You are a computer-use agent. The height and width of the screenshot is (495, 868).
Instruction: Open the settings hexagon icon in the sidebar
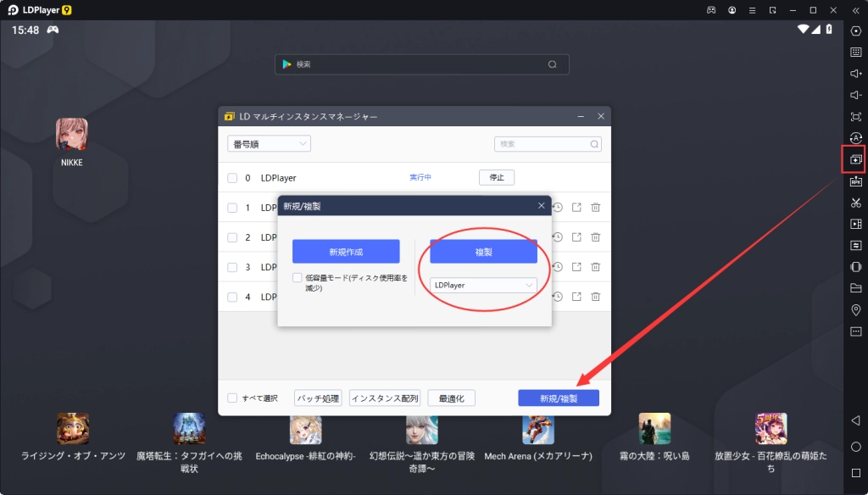coord(856,31)
